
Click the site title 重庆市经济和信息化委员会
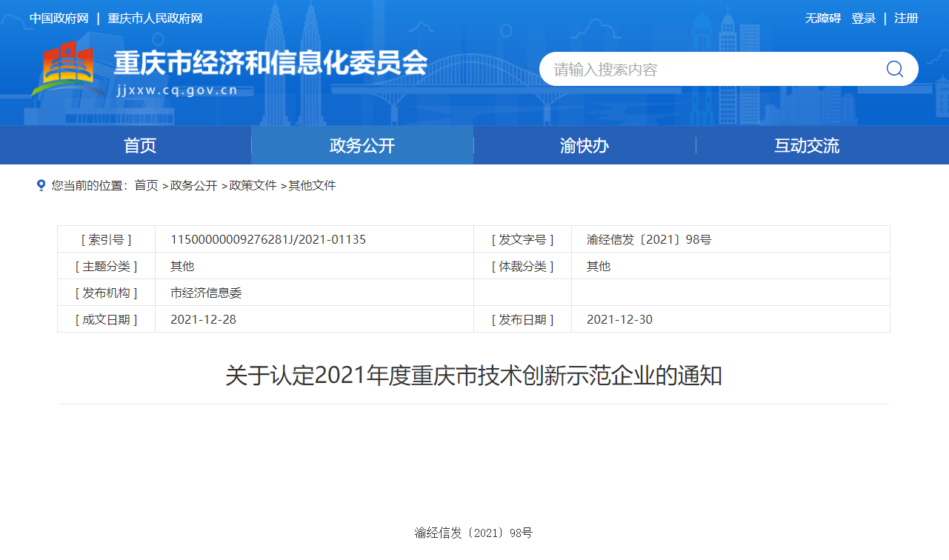(x=270, y=63)
